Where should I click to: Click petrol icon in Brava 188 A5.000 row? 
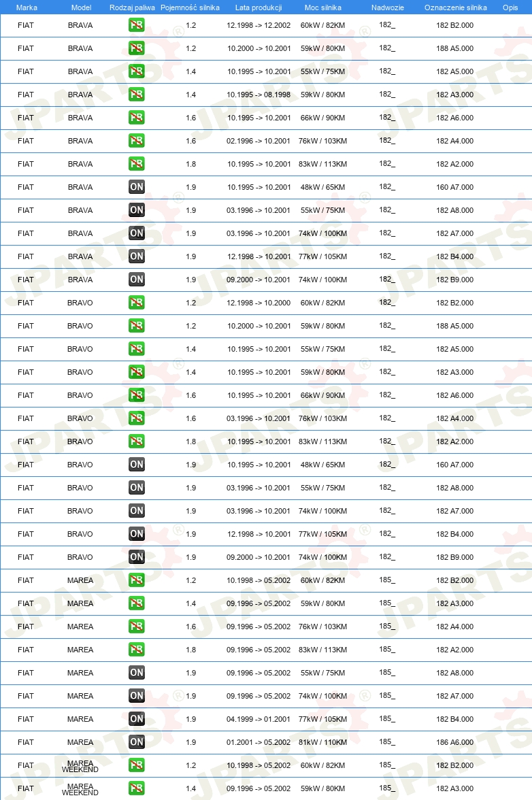pyautogui.click(x=136, y=48)
